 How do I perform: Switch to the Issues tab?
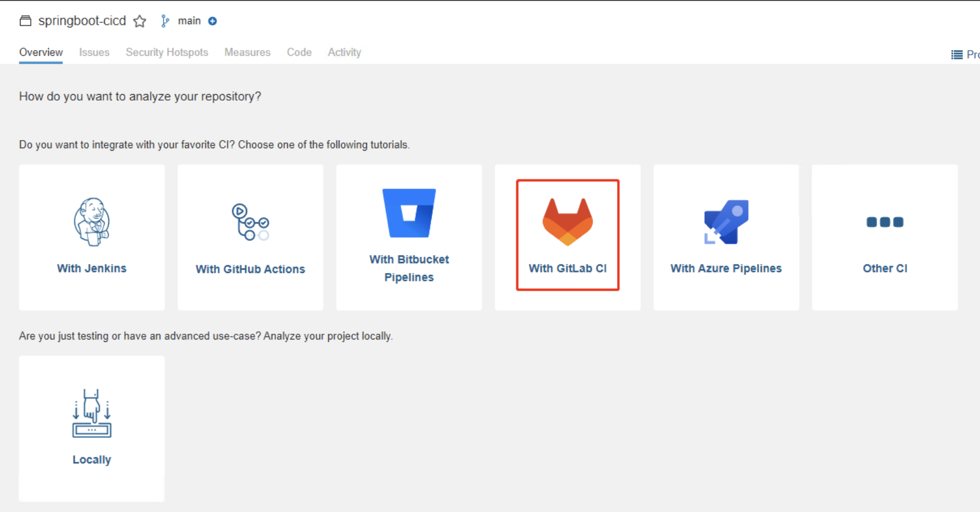94,52
